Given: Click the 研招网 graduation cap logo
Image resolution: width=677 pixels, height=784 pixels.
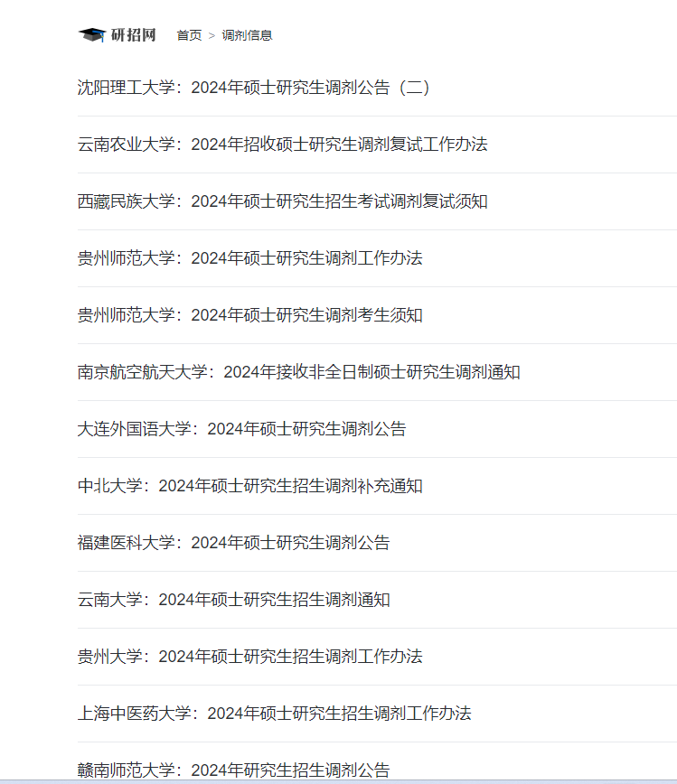Looking at the screenshot, I should [92, 35].
